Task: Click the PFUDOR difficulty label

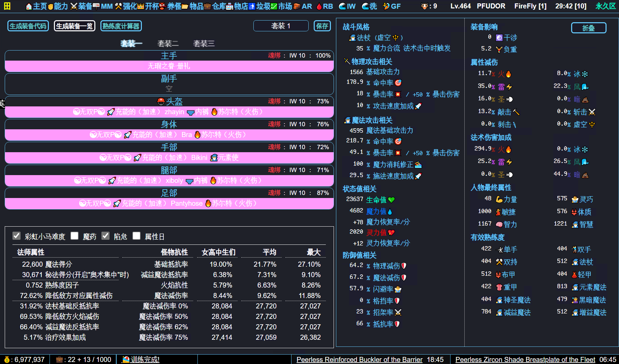Action: pyautogui.click(x=491, y=6)
